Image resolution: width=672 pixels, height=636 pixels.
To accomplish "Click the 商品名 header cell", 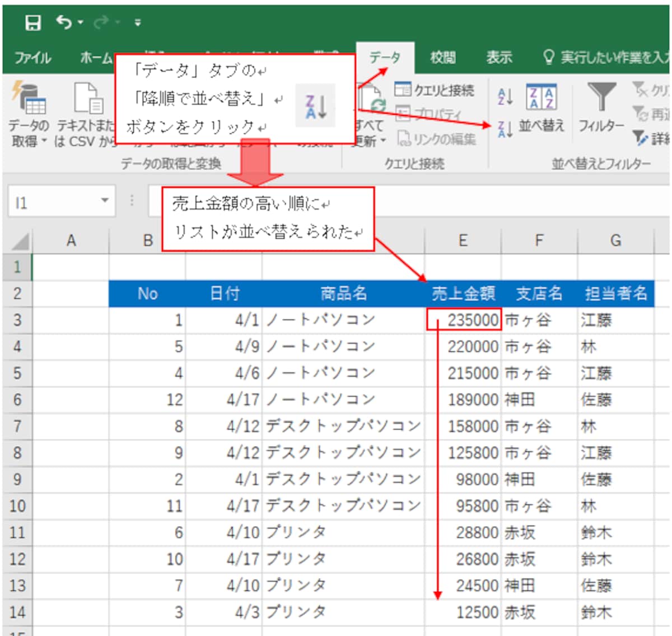I will pos(343,293).
